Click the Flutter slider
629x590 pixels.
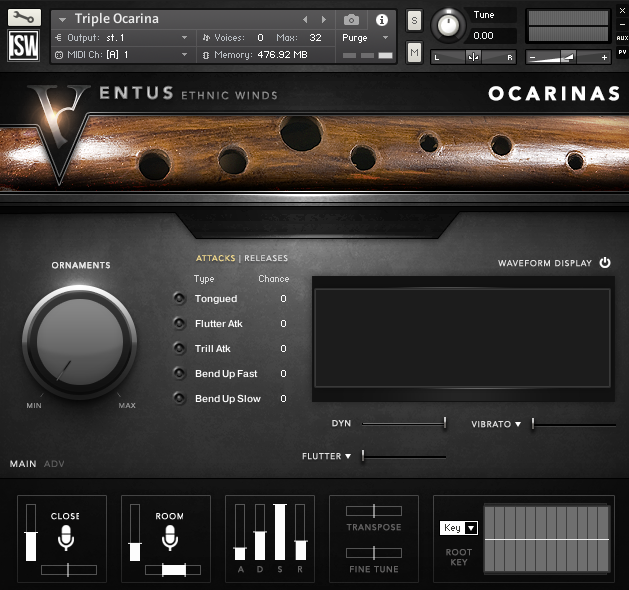404,456
